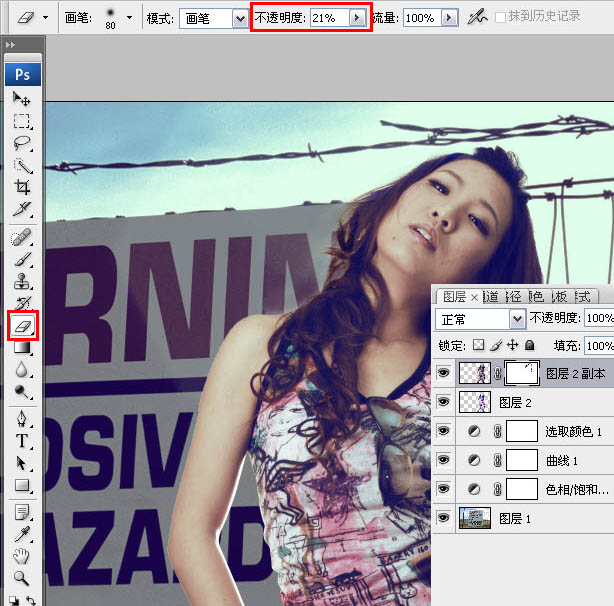Click the Photoshop Ps logo
This screenshot has height=606, width=614.
click(x=23, y=74)
